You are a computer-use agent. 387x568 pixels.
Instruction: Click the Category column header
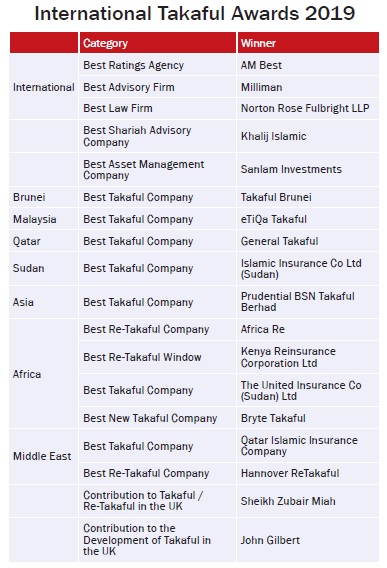[158, 43]
